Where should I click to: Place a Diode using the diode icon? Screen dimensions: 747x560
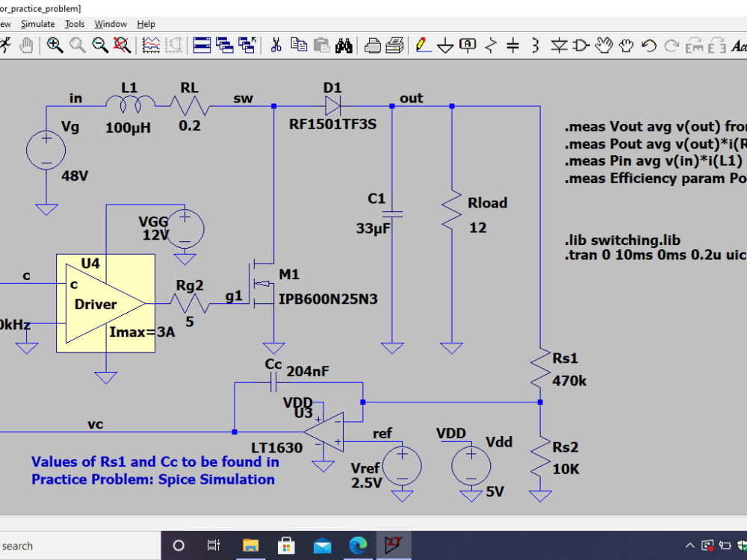pyautogui.click(x=558, y=45)
